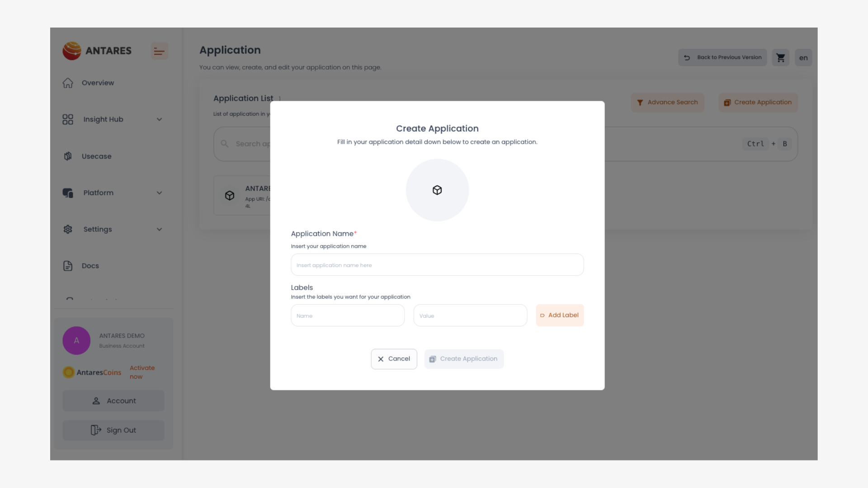Click the ANTARES DEMO avatar

(76, 341)
